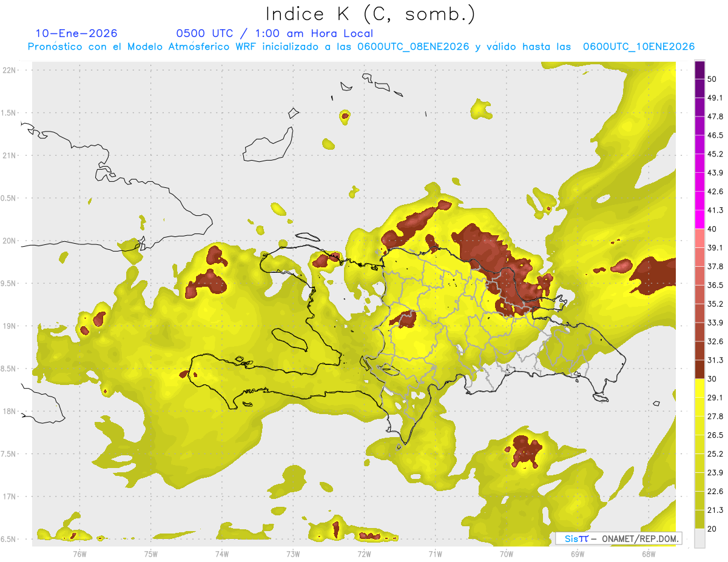
Task: Click the colorbar value label '22.6'
Action: click(715, 492)
